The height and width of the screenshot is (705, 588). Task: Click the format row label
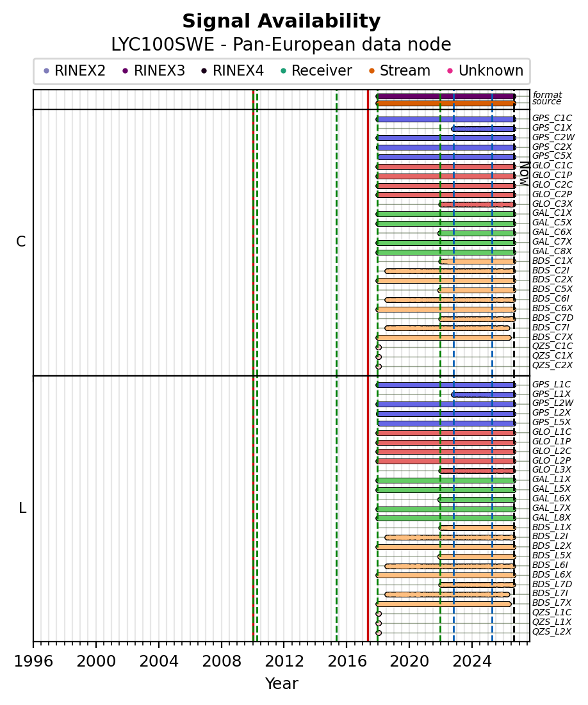[547, 95]
